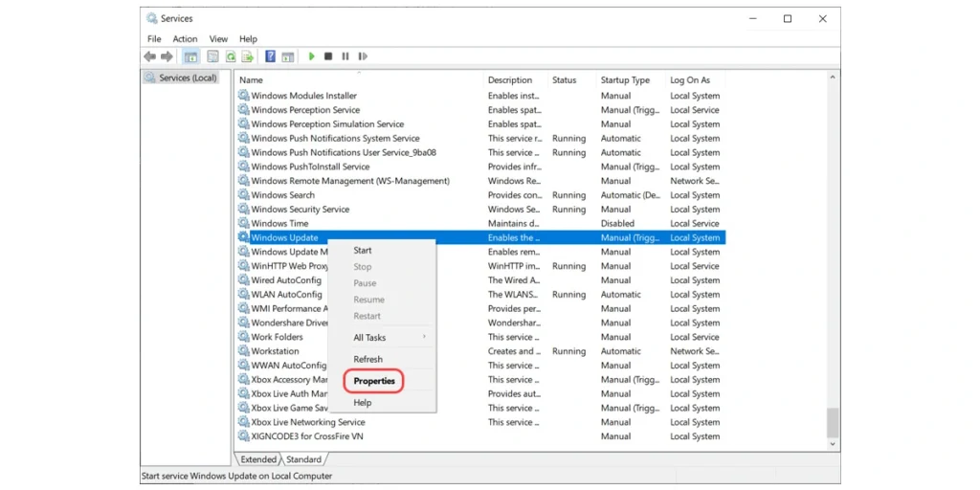980x490 pixels.
Task: Toggle the Show/Hide Action Pane toolbar icon
Action: 287,56
